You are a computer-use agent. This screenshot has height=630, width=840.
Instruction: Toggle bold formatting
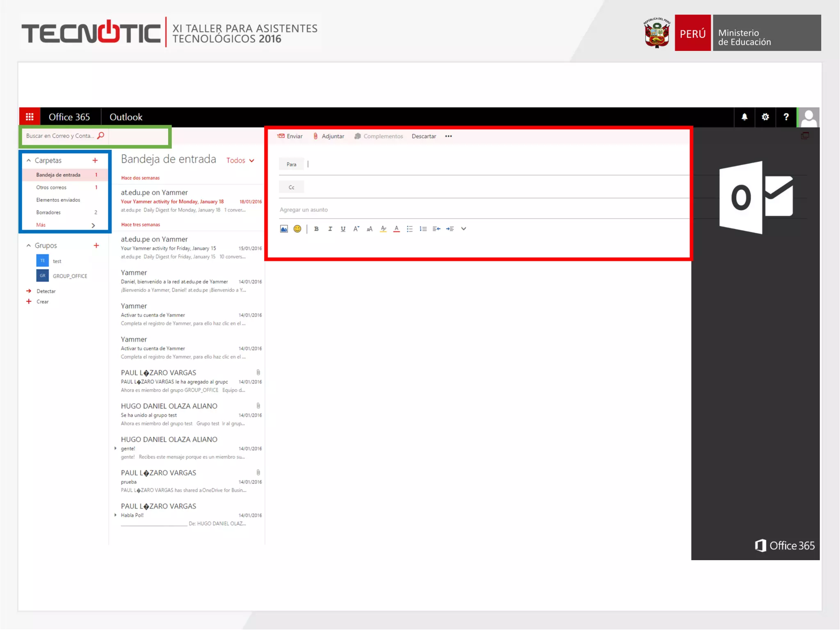[316, 229]
